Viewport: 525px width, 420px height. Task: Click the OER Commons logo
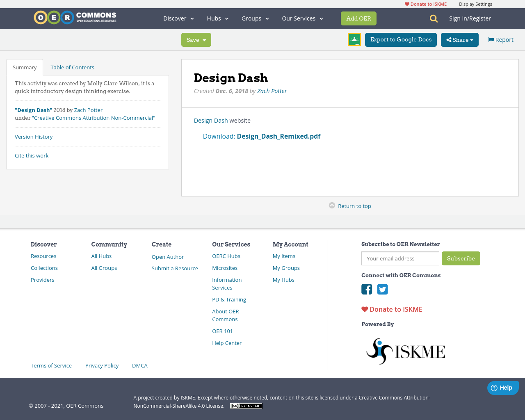(x=75, y=18)
